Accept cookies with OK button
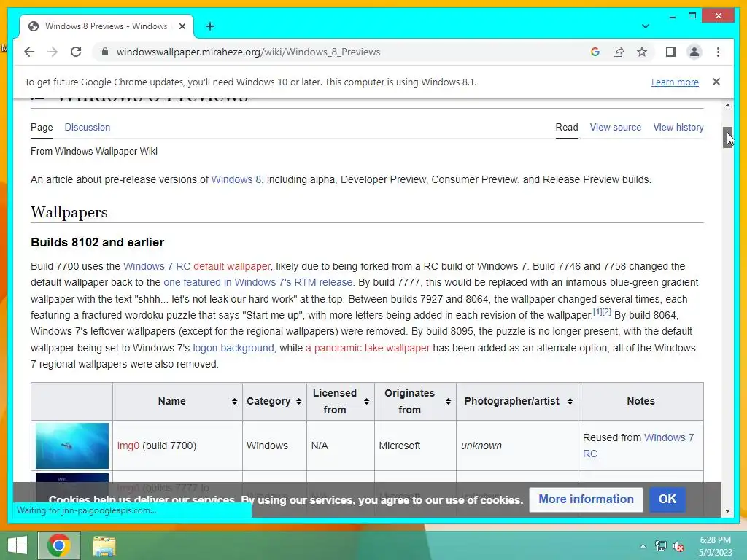The height and width of the screenshot is (560, 747). 667,499
